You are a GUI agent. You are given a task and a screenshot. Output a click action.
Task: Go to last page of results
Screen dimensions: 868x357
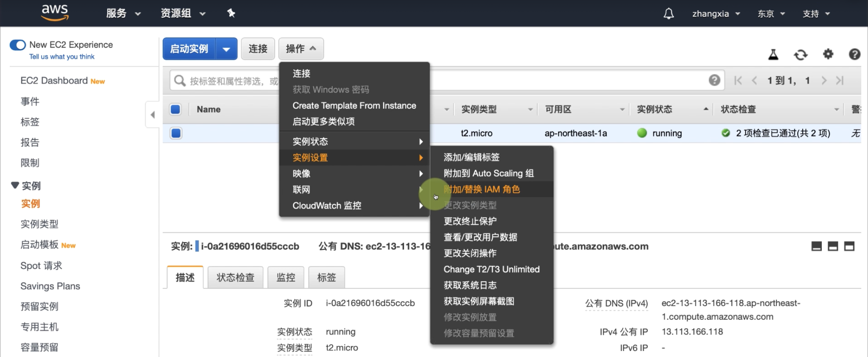click(x=840, y=80)
